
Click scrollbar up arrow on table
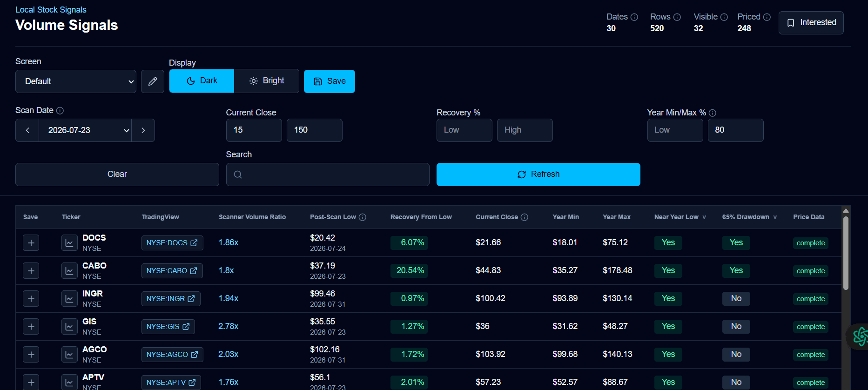(846, 211)
